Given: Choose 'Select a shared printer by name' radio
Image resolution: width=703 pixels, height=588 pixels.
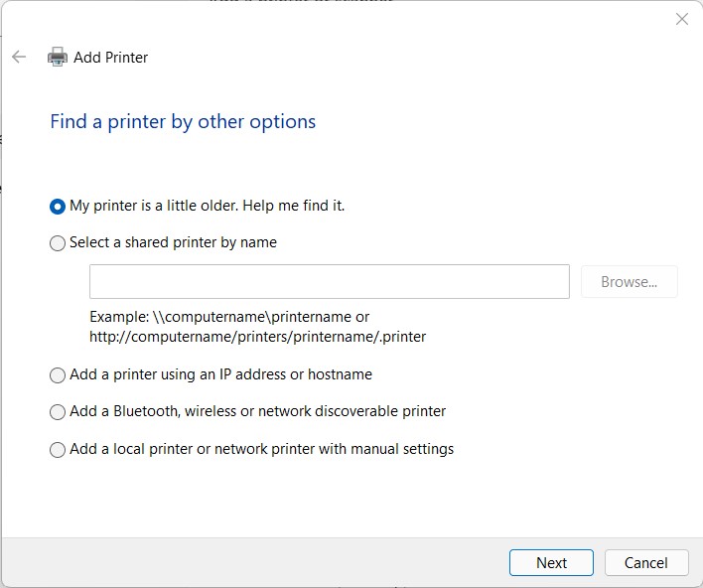Looking at the screenshot, I should pyautogui.click(x=58, y=243).
